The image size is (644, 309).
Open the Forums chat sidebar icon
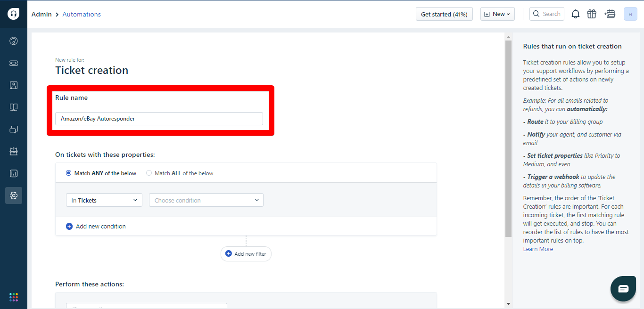(x=14, y=130)
